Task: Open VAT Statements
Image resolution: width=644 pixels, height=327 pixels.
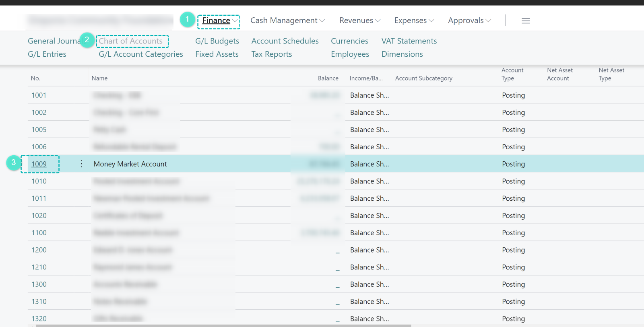Action: point(409,41)
